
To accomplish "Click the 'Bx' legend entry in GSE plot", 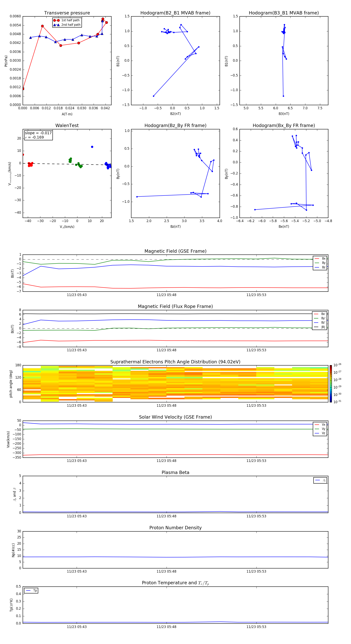I will coord(320,259).
